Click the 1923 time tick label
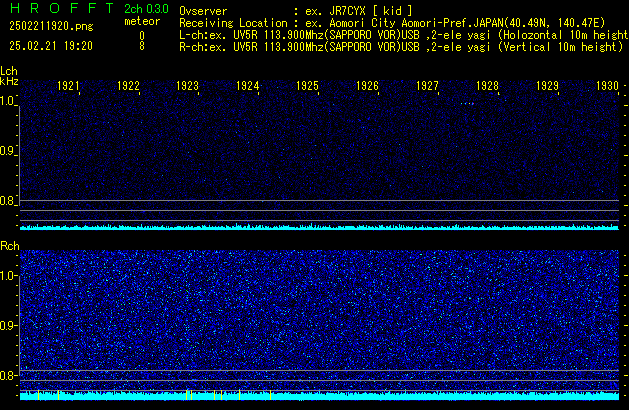629x410 pixels. tap(187, 86)
